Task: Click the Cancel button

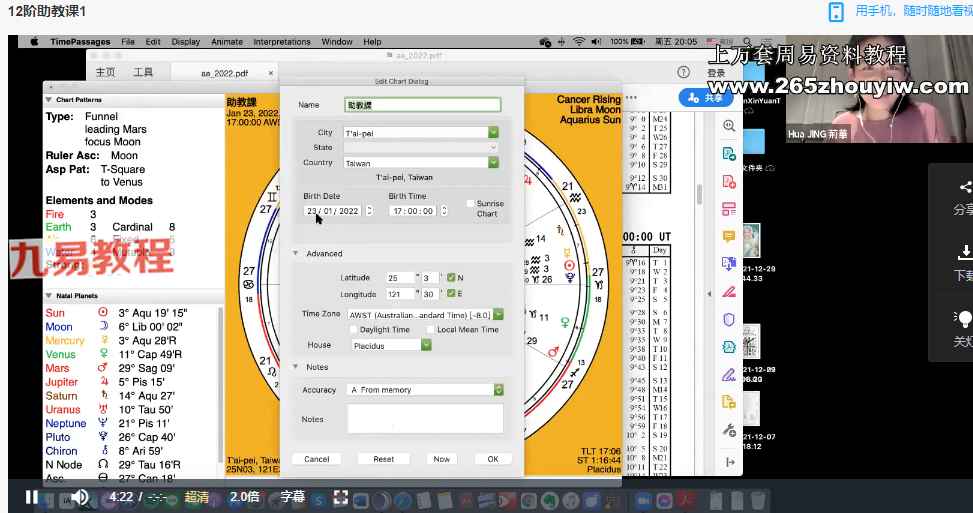Action: 316,459
